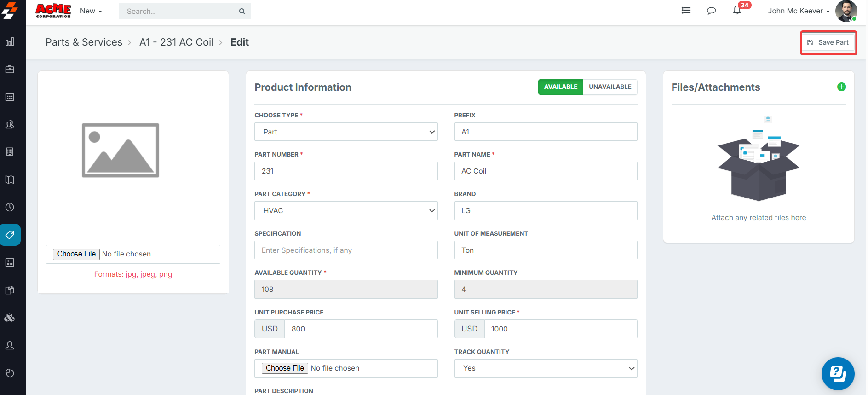This screenshot has height=395, width=868.
Task: Switch product status to Unavailable
Action: (x=610, y=87)
